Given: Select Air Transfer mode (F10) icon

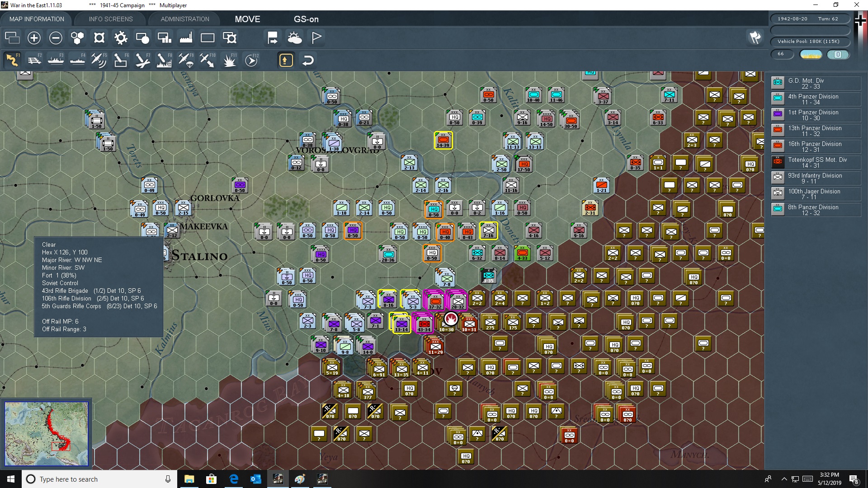Looking at the screenshot, I should pyautogui.click(x=208, y=60).
